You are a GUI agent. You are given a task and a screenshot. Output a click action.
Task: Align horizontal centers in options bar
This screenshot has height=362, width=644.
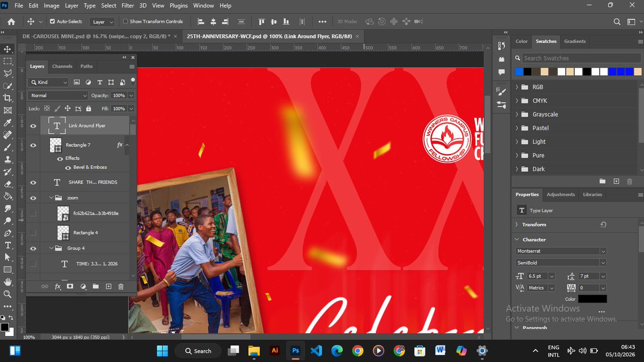pyautogui.click(x=213, y=21)
